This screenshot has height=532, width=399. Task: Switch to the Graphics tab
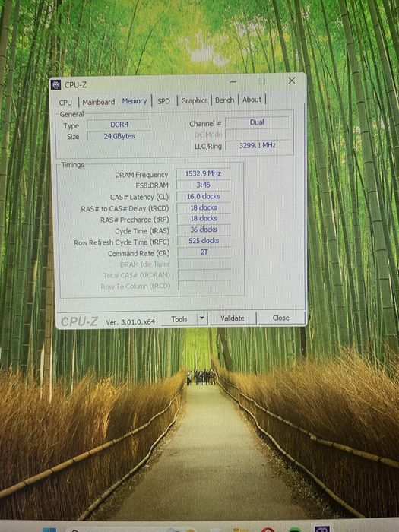(x=195, y=100)
